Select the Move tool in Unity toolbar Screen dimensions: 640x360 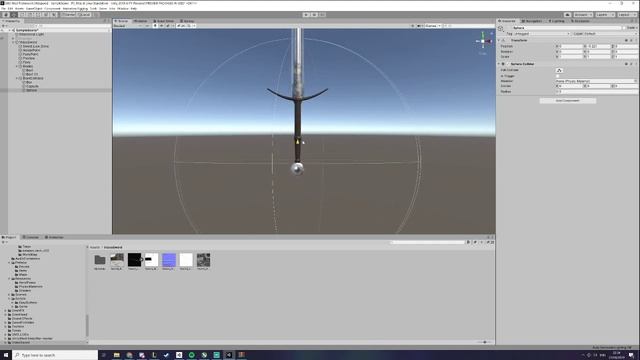click(x=14, y=15)
